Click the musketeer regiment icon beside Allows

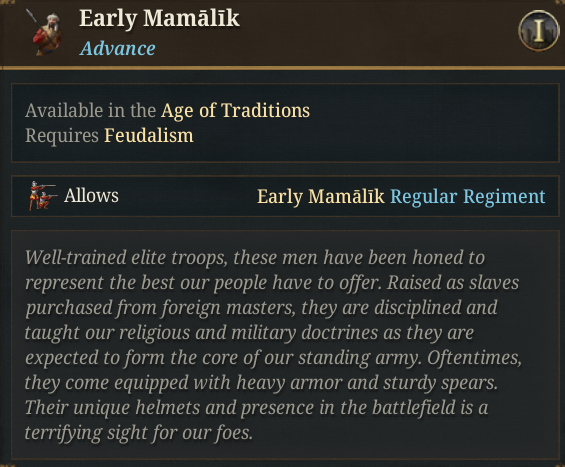tap(42, 196)
